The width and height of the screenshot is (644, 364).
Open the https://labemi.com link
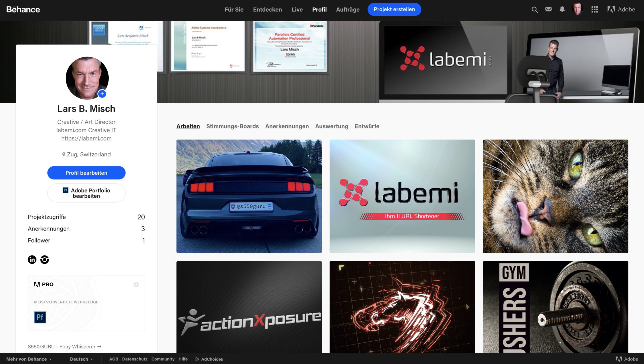pyautogui.click(x=86, y=138)
